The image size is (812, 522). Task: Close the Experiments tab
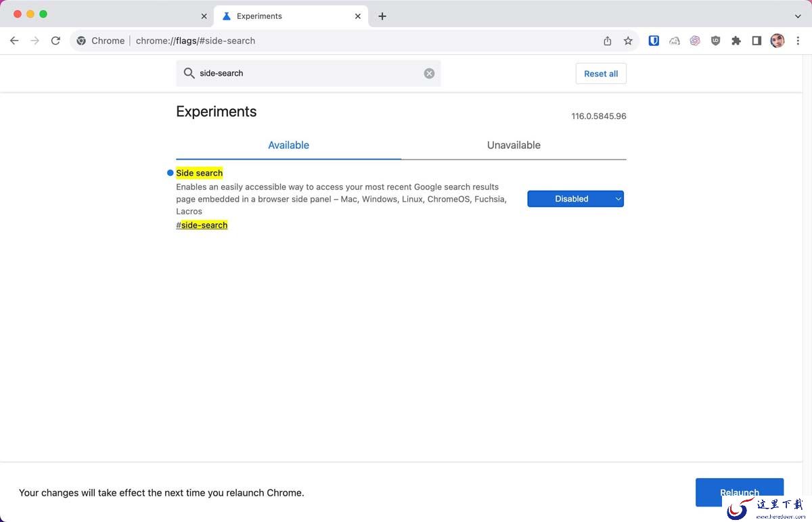tap(358, 16)
